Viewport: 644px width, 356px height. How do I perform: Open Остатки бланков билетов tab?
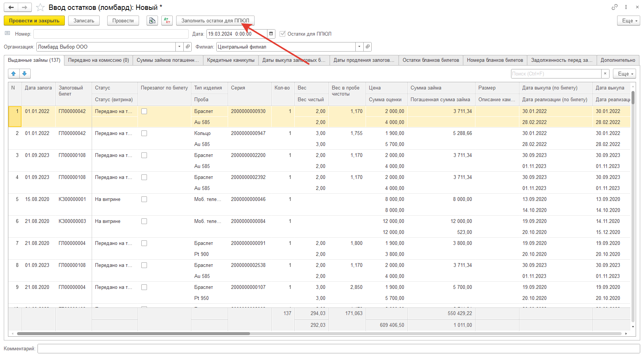(x=431, y=60)
